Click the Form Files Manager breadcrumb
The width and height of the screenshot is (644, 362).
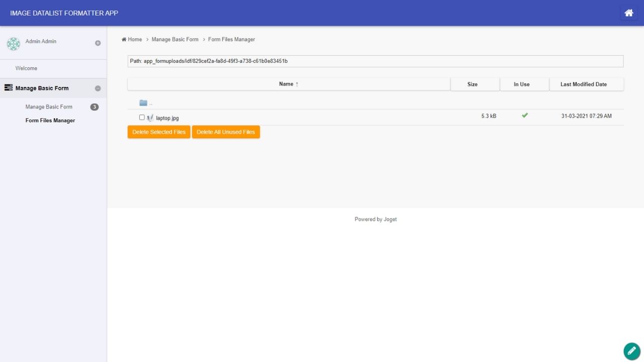point(231,39)
